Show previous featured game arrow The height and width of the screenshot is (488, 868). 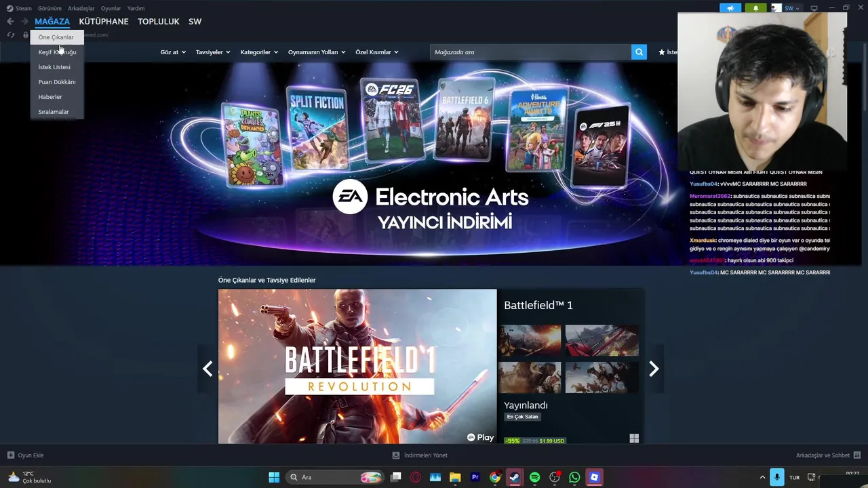208,369
